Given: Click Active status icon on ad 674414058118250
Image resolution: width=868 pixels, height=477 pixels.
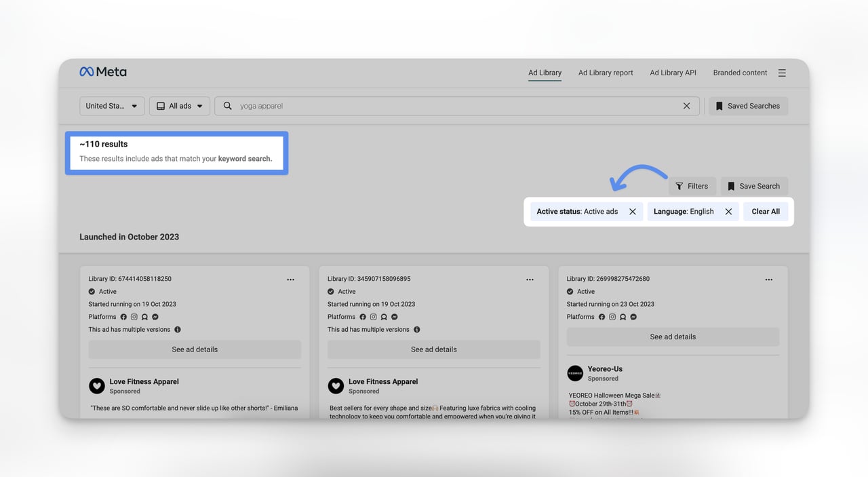Looking at the screenshot, I should click(x=92, y=292).
